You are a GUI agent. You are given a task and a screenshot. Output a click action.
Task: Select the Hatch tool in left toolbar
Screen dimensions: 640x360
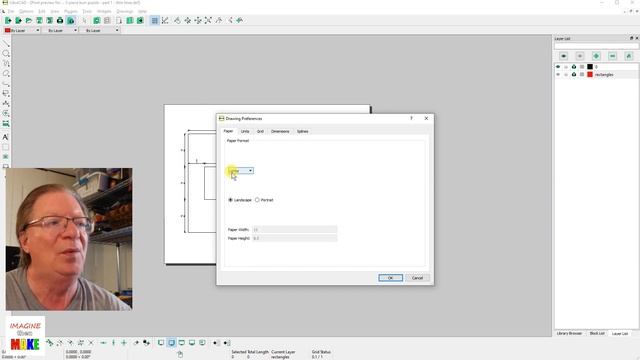(6, 147)
